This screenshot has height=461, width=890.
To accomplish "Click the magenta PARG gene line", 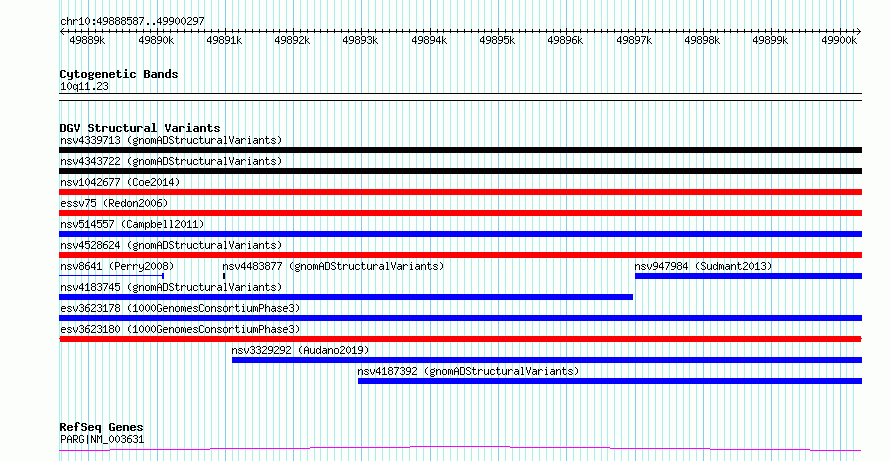I will pos(460,449).
